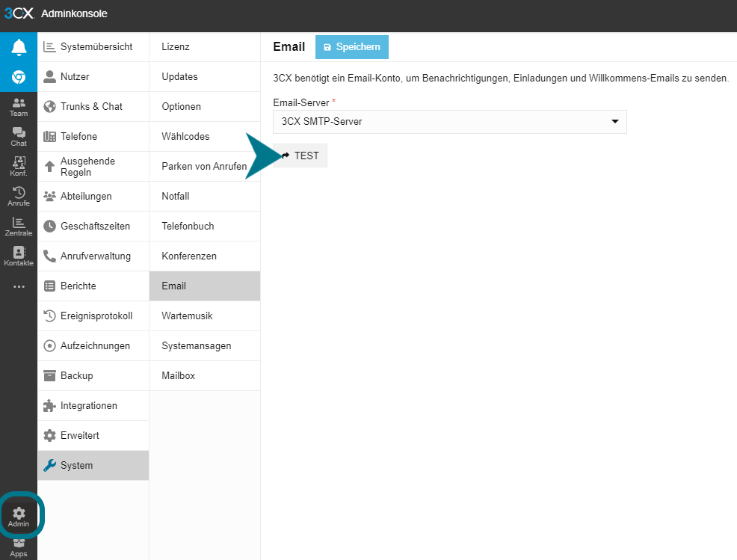Click the TEST button
Image resolution: width=737 pixels, height=560 pixels.
300,156
